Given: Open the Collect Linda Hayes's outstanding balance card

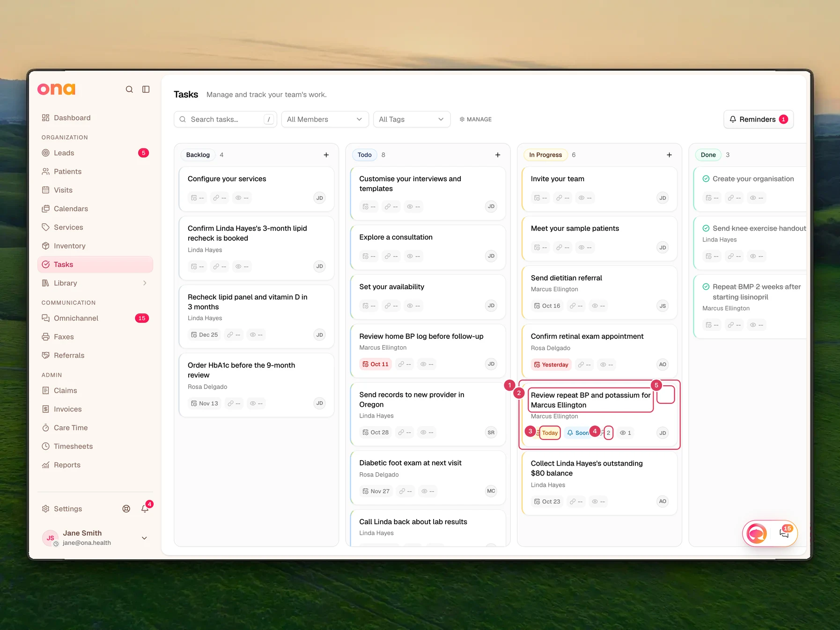Looking at the screenshot, I should click(599, 483).
